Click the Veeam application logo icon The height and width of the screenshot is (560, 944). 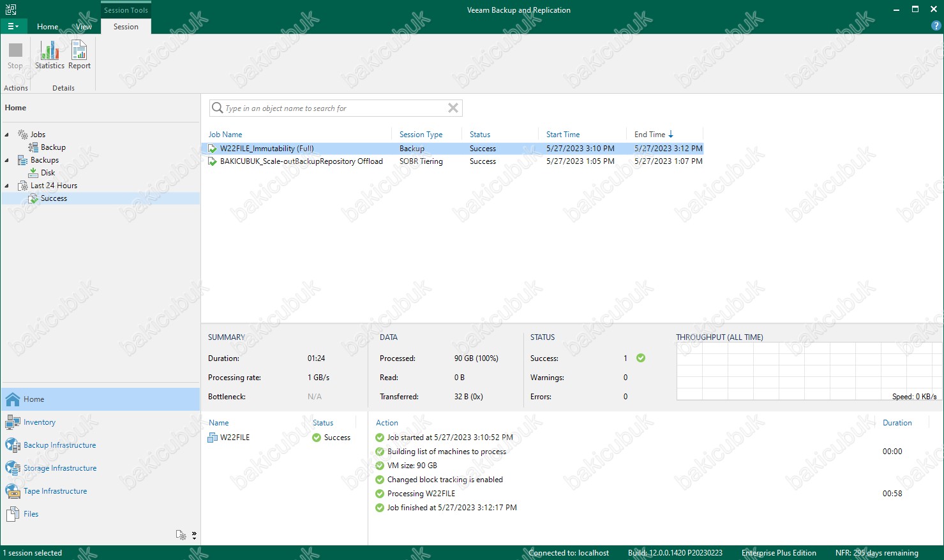pyautogui.click(x=11, y=10)
